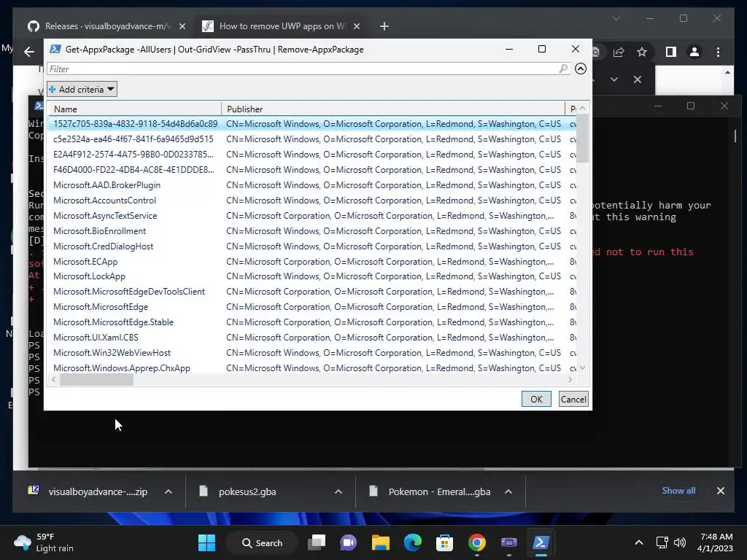Select row Microsoft.Win32WebViewHost

coord(312,353)
